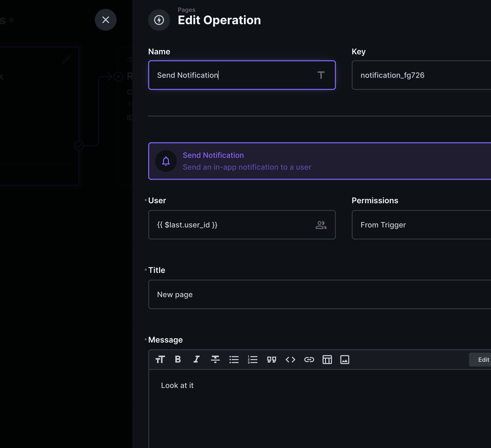Open the text size option in message toolbar

click(x=160, y=360)
